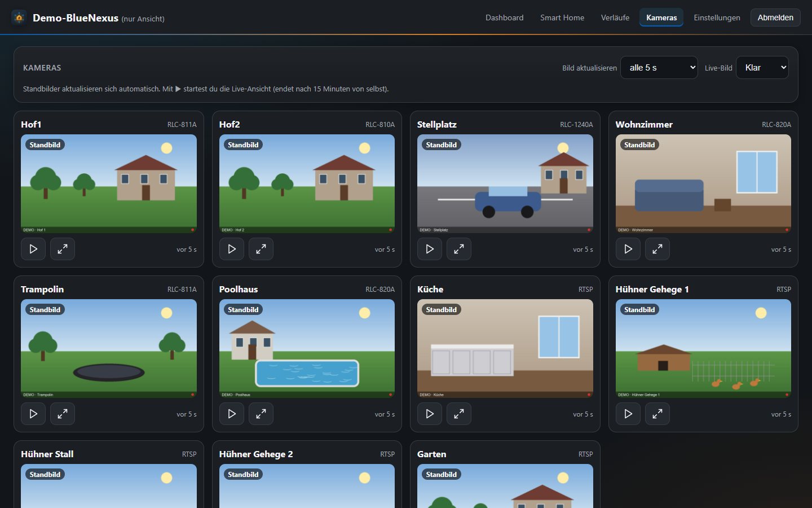The image size is (812, 508).
Task: Click the Trampolin camera thumbnail
Action: pyautogui.click(x=109, y=348)
